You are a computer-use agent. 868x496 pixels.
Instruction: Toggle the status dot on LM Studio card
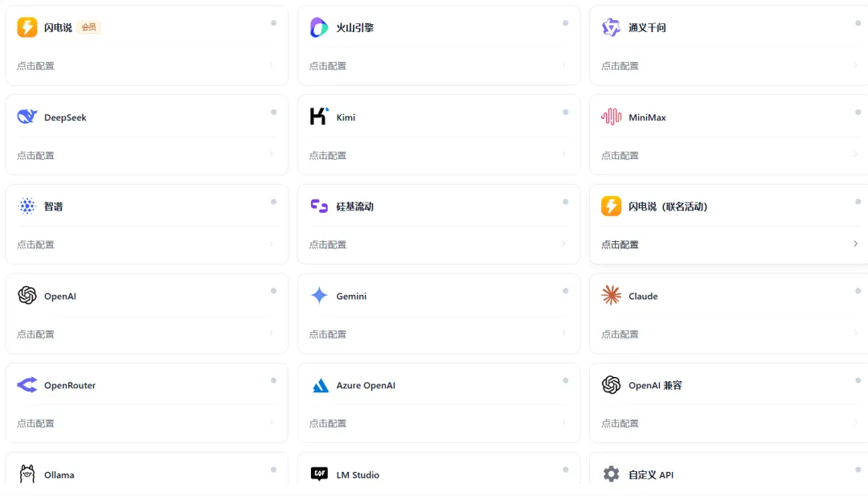click(565, 470)
